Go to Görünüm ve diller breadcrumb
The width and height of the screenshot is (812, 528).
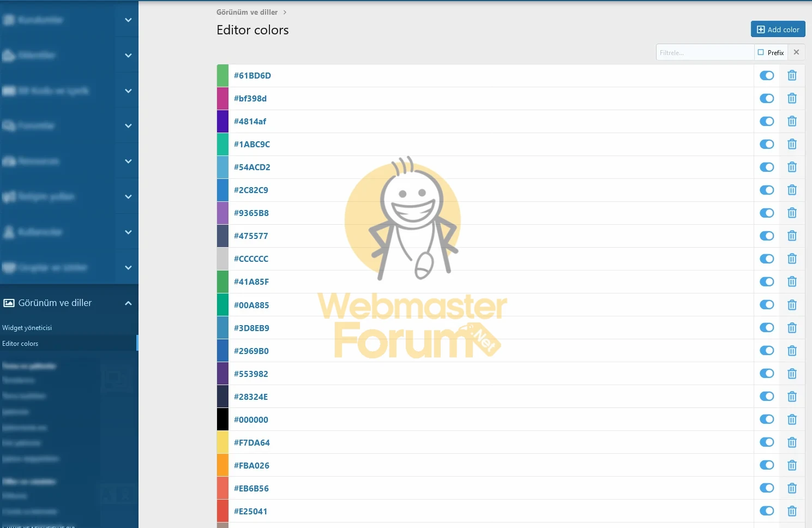point(247,12)
